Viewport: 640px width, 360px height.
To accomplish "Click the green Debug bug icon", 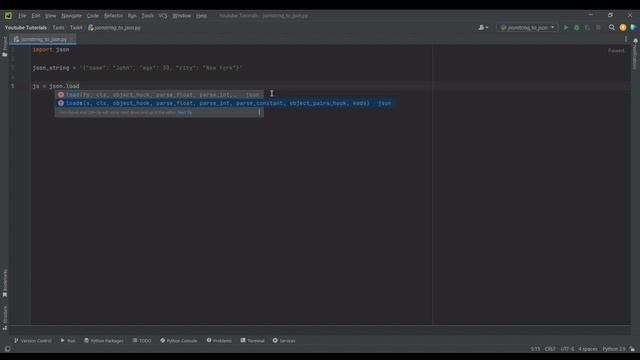I will [x=577, y=27].
